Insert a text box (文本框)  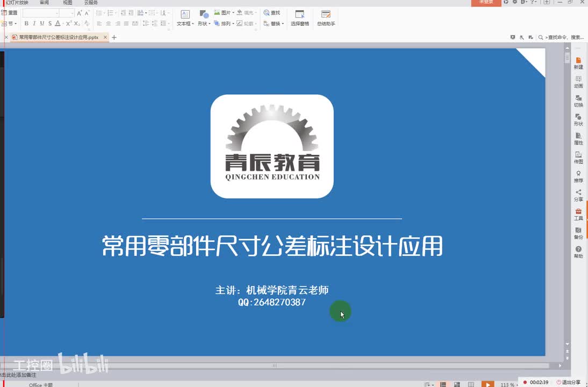(x=185, y=18)
